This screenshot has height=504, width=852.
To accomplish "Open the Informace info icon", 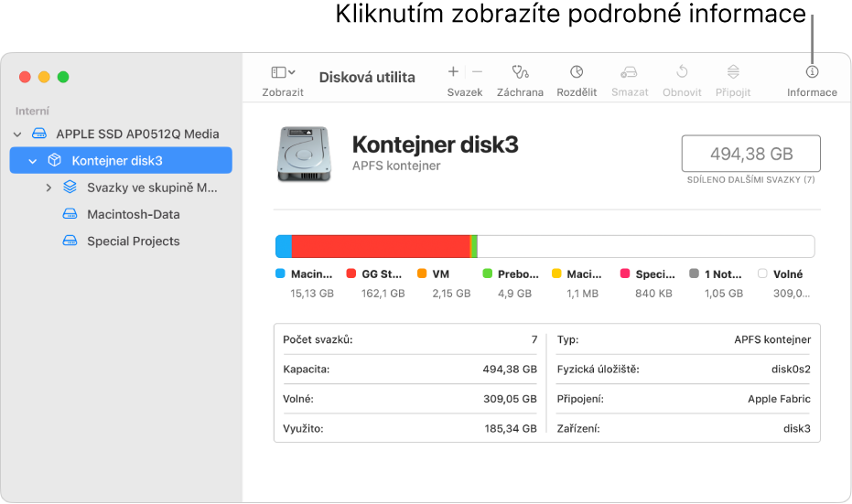I will point(812,71).
